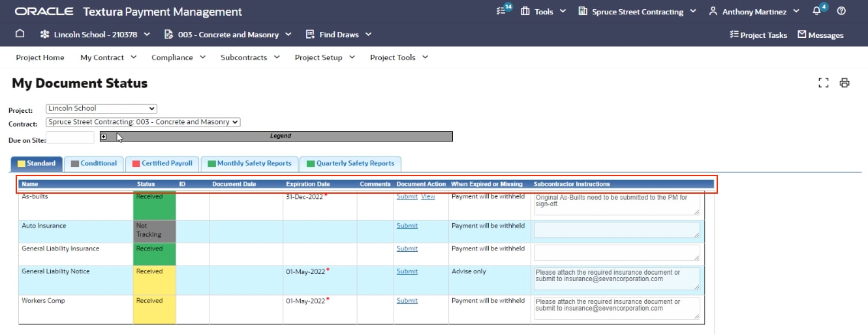Screen dimensions: 868x334
Task: Toggle full screen view icon
Action: click(x=823, y=83)
